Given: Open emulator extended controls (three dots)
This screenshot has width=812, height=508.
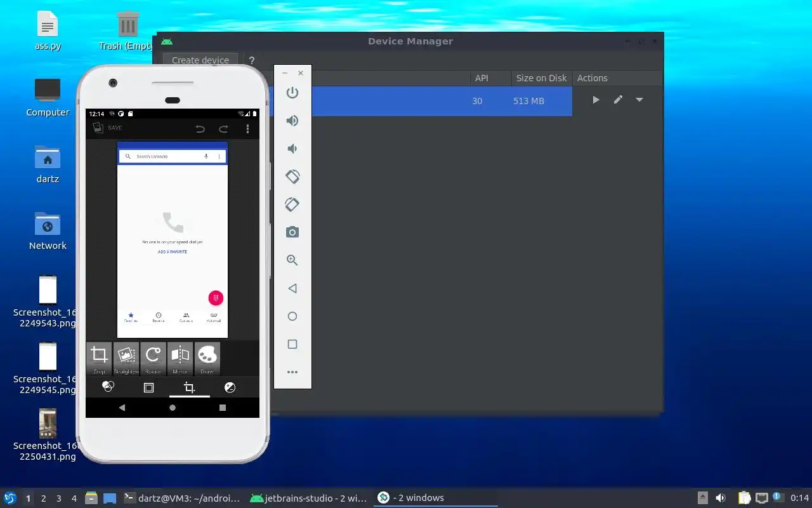Looking at the screenshot, I should [x=292, y=372].
